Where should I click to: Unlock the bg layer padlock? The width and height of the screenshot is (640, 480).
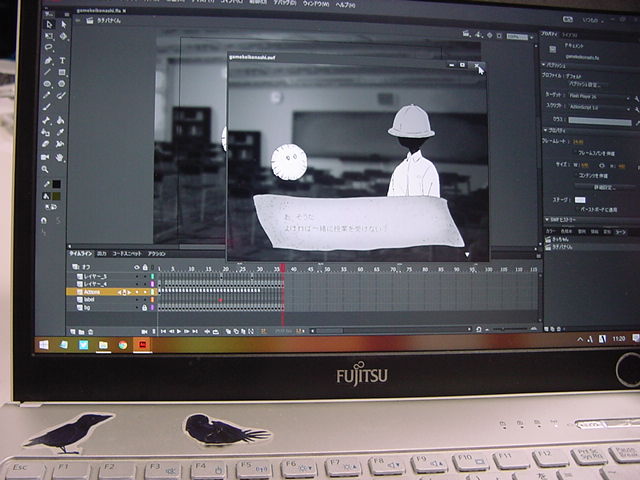pos(144,308)
